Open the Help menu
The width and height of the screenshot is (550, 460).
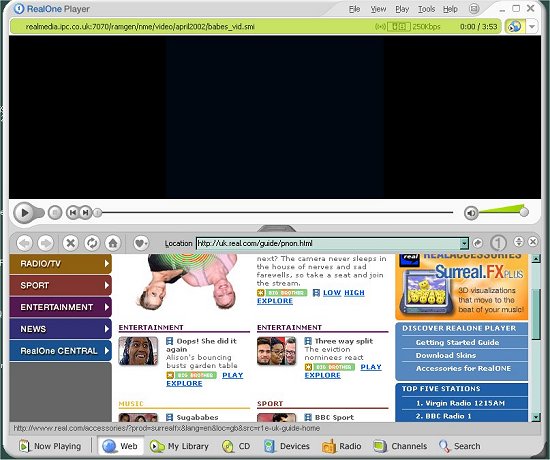click(450, 9)
